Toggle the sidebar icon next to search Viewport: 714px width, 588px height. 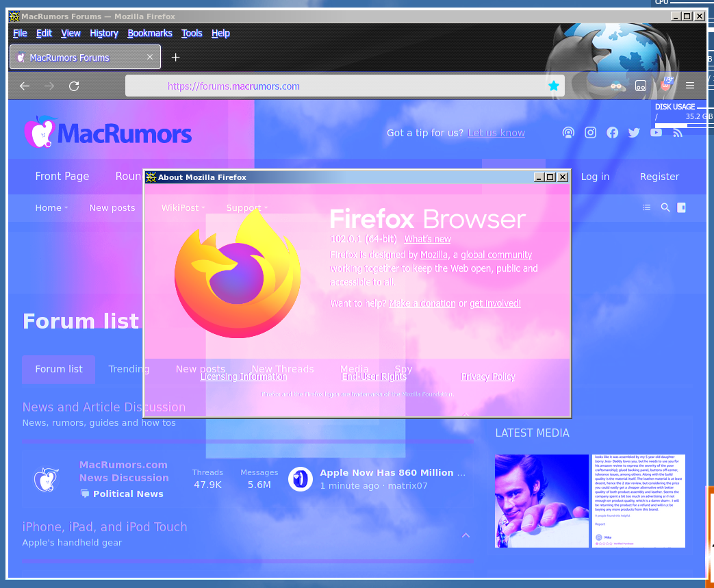(x=681, y=207)
